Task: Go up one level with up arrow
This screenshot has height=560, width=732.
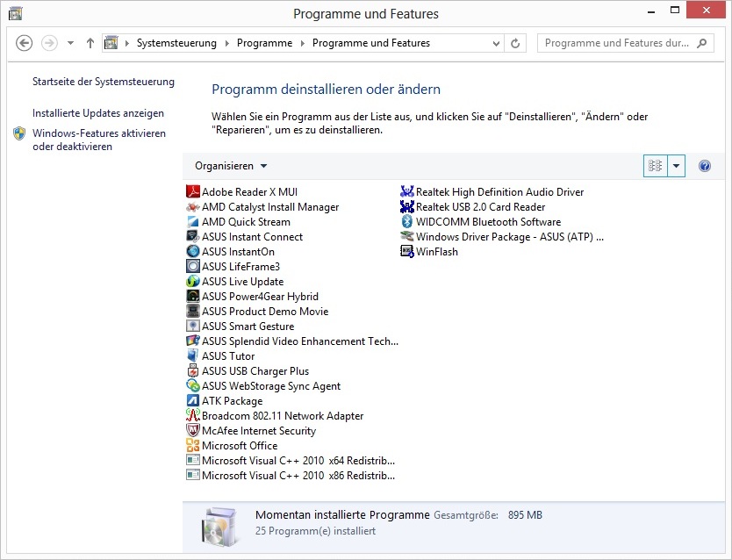Action: coord(90,43)
